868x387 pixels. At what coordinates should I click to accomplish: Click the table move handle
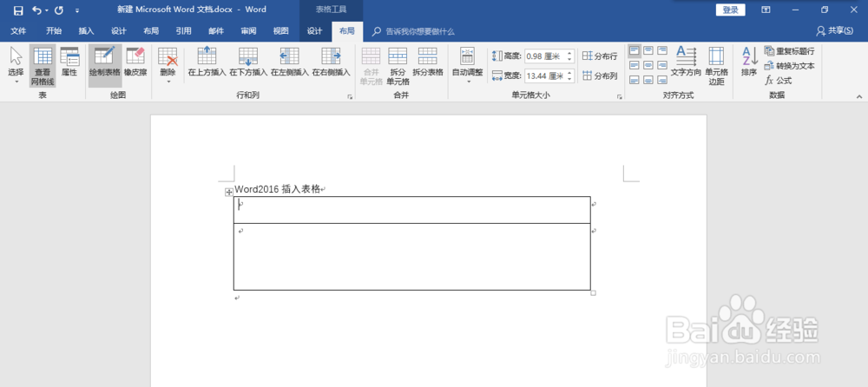[x=228, y=192]
